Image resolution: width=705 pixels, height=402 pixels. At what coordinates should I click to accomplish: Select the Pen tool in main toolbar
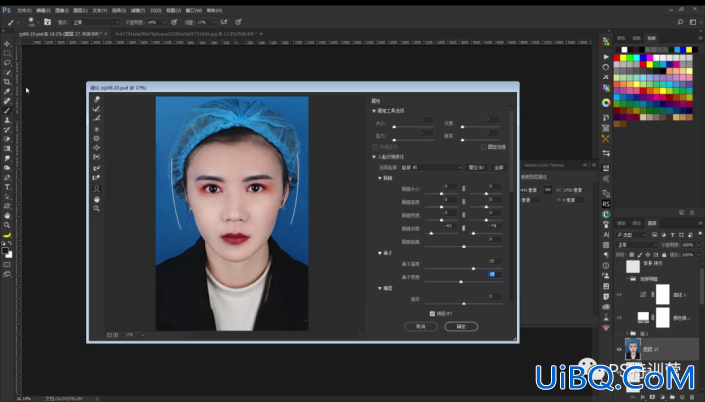pos(7,178)
